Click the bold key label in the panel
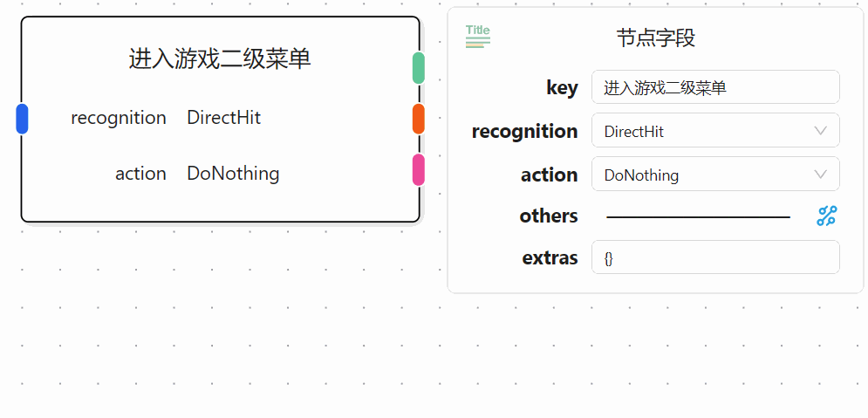The image size is (868, 418). point(562,87)
